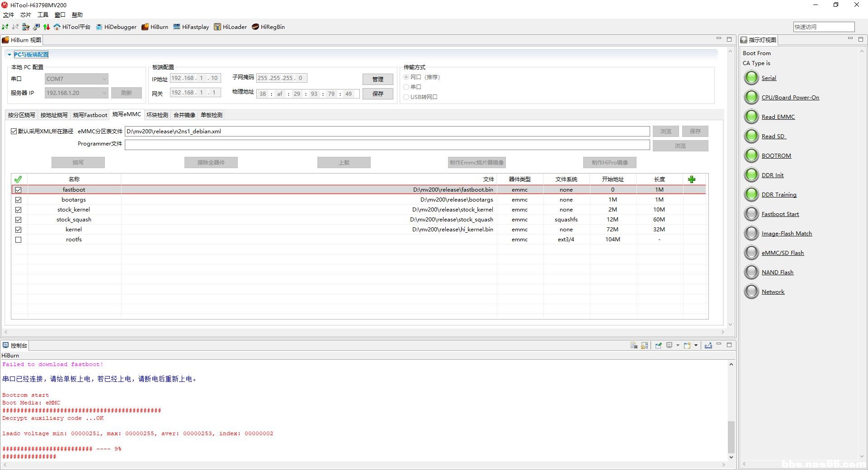The height and width of the screenshot is (470, 868).
Task: Toggle console scroll lock
Action: coord(645,345)
